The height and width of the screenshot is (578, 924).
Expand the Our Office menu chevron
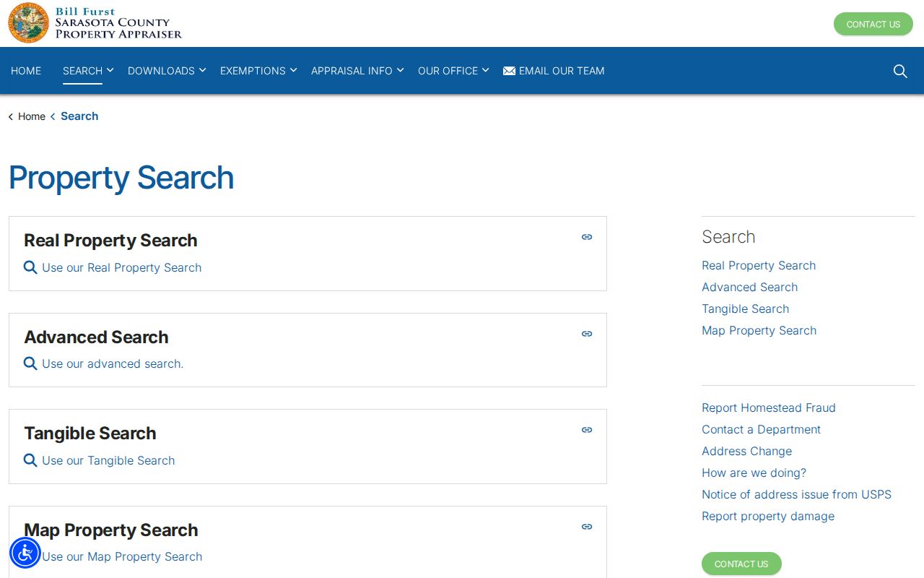coord(485,70)
